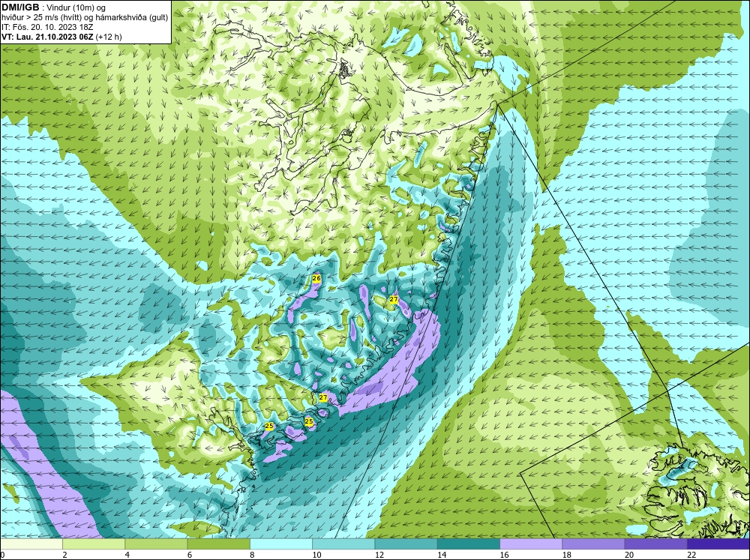This screenshot has width=750, height=560.
Task: Click the legend scale label '10'
Action: [316, 555]
